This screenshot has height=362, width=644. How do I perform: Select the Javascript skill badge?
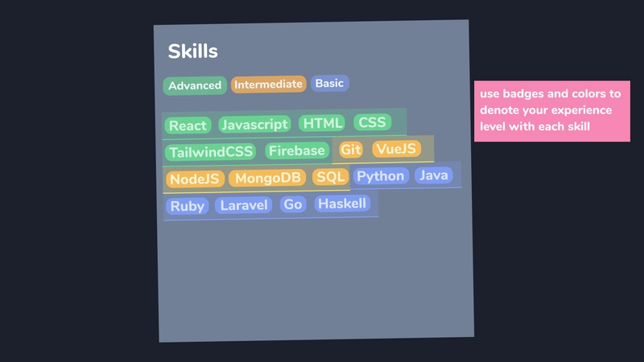254,124
